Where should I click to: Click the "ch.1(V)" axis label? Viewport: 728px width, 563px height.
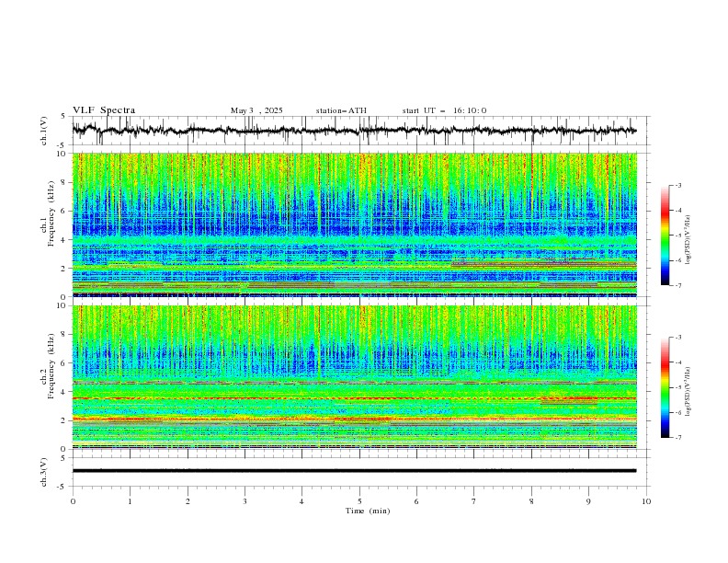[x=44, y=131]
